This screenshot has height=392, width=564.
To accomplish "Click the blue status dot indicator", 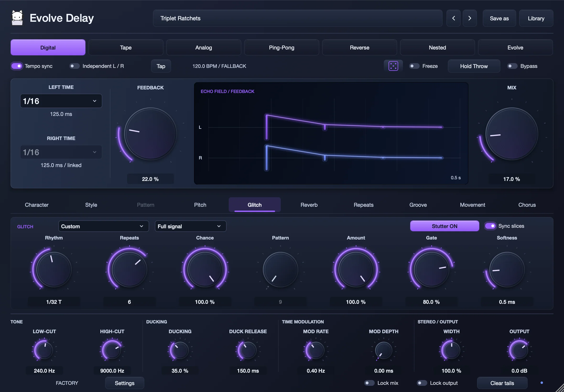I will coord(542,383).
